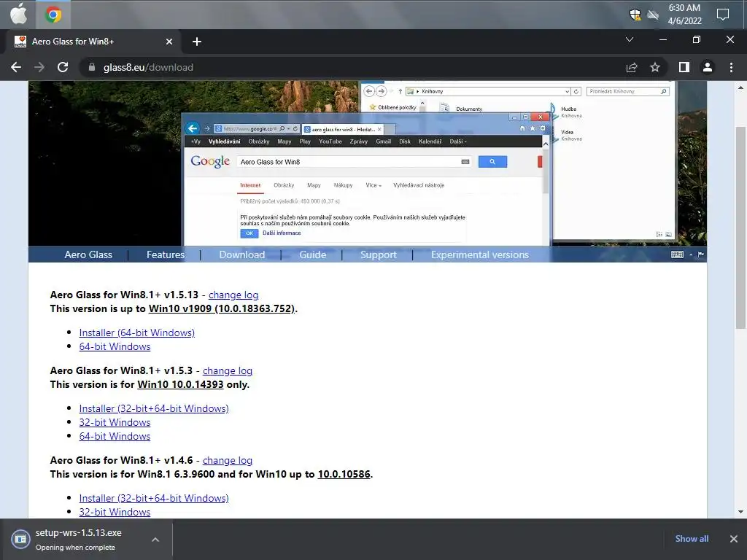747x560 pixels.
Task: Go forward to the next page
Action: tap(39, 67)
